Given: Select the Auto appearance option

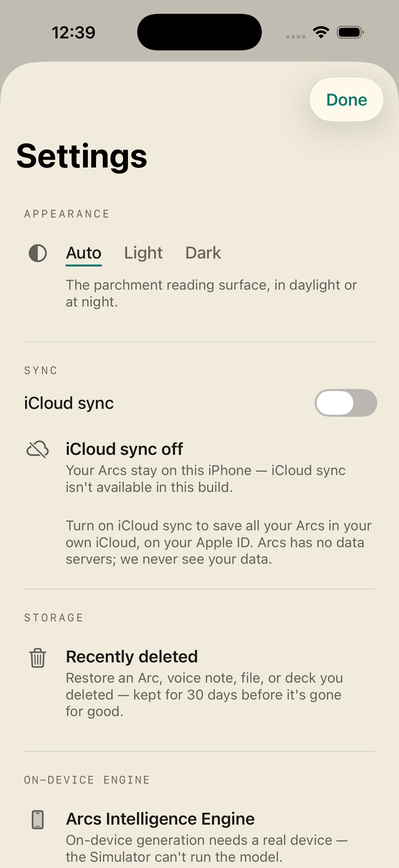Looking at the screenshot, I should pos(83,253).
